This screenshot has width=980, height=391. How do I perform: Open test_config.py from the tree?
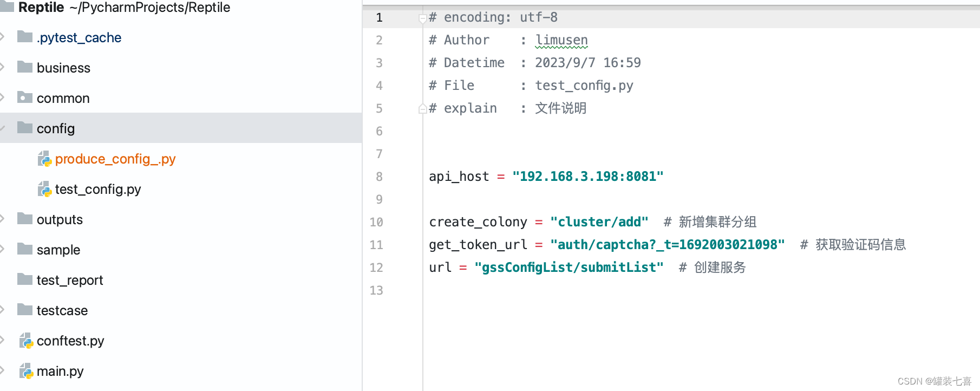pyautogui.click(x=98, y=189)
